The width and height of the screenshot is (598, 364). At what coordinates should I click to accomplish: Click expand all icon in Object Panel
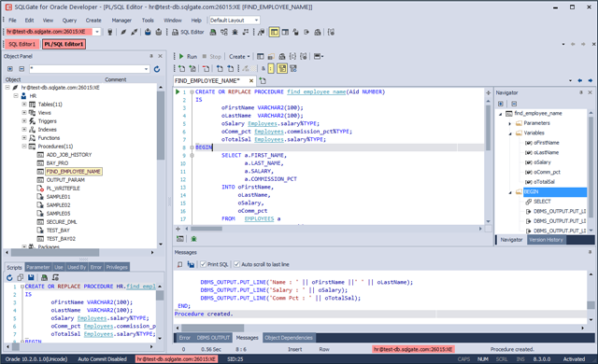10,69
